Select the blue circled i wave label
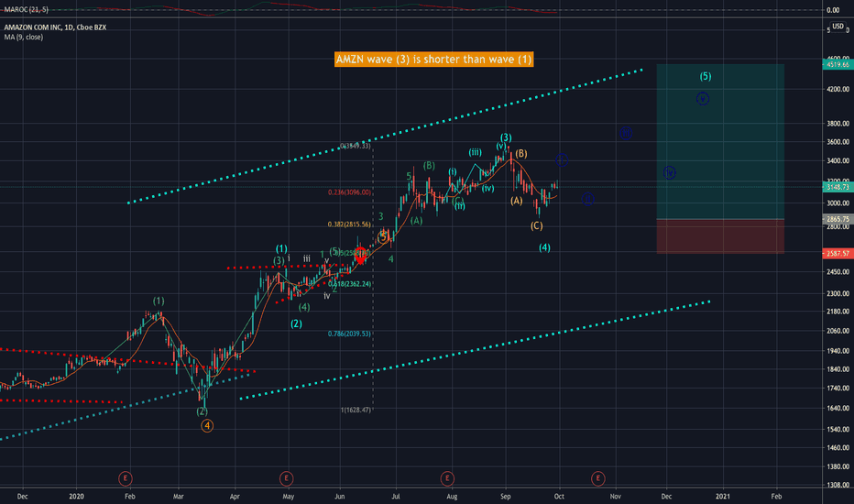The height and width of the screenshot is (504, 854). (x=562, y=159)
